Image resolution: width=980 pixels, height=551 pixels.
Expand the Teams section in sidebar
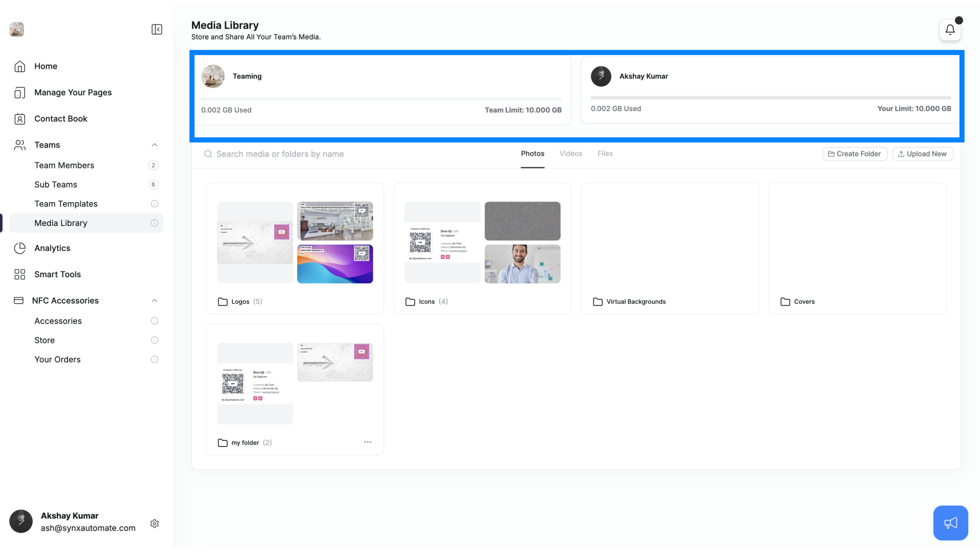154,145
